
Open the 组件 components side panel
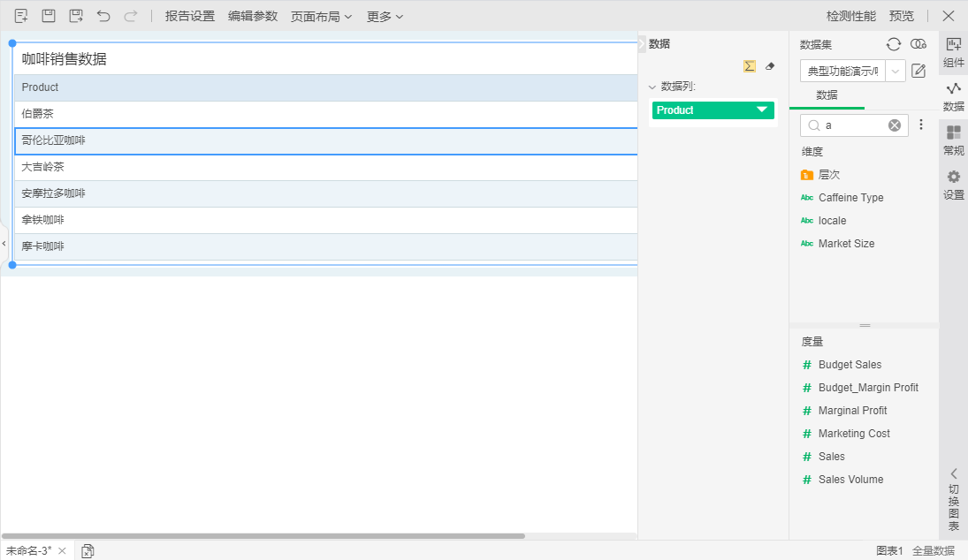tap(953, 52)
